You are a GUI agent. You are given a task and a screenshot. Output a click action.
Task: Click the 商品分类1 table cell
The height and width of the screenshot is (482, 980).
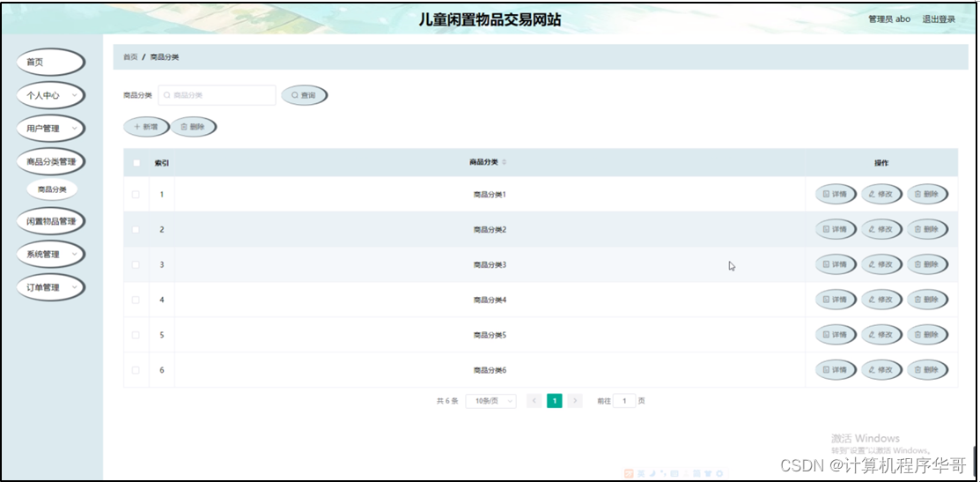490,195
